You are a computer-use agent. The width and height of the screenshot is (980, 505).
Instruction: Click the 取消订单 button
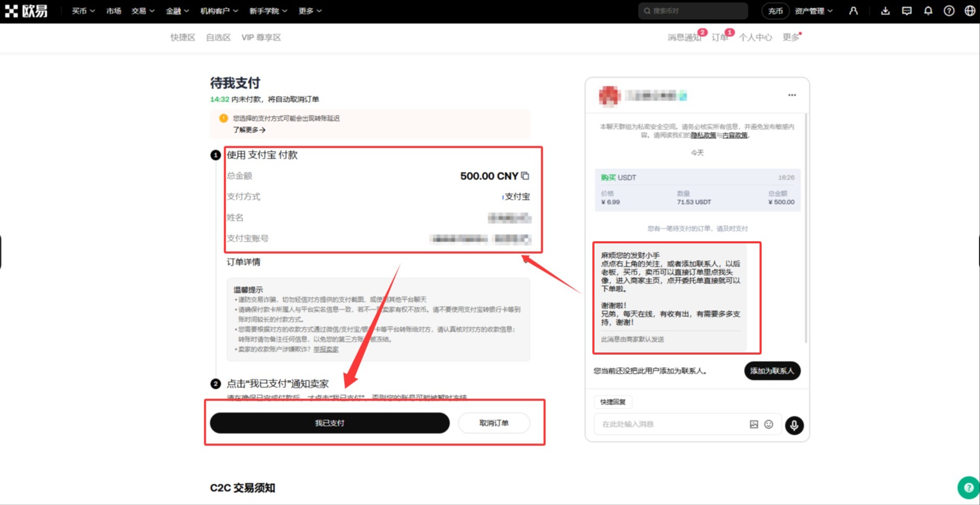(494, 423)
